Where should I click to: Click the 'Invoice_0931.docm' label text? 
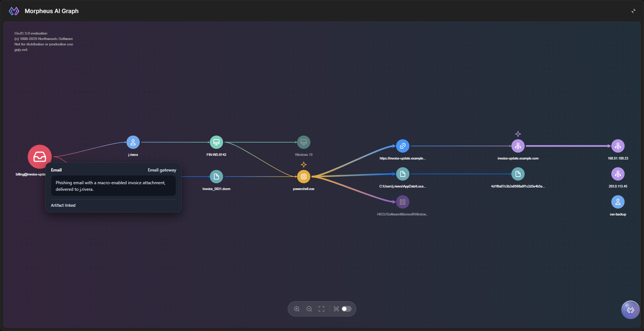tap(216, 189)
